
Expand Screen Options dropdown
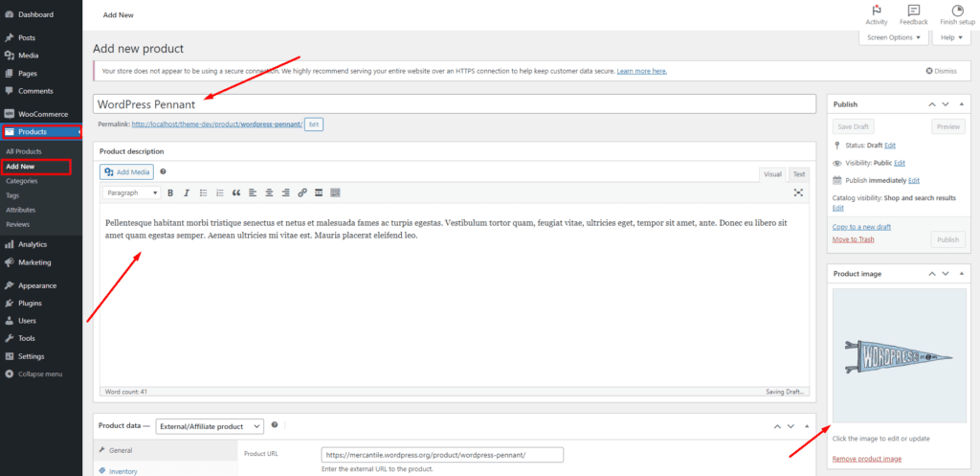pos(894,37)
